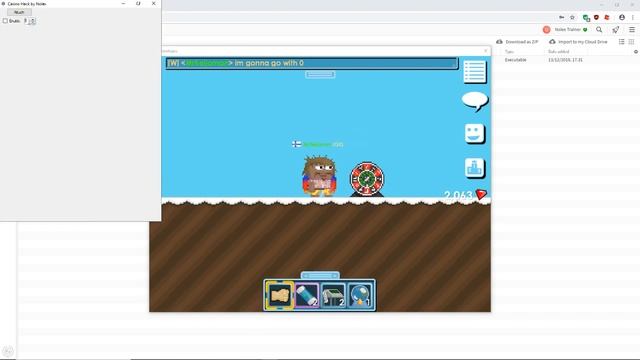The height and width of the screenshot is (360, 640).
Task: Open the game's menu list icon
Action: (475, 71)
